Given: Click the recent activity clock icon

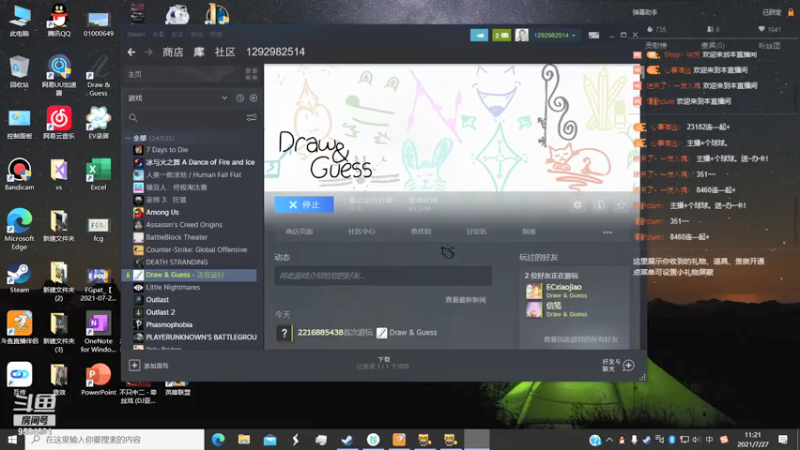Looking at the screenshot, I should 240,98.
